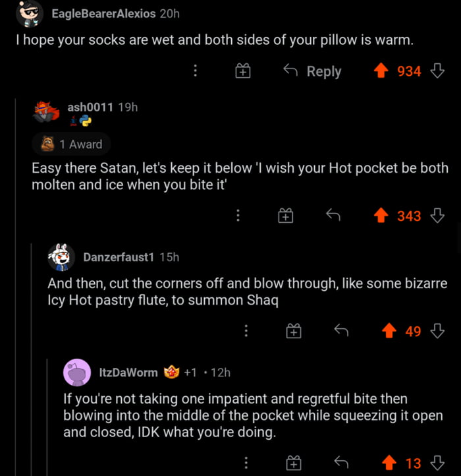Reply to ash0011's comment using arrow icon
Screen dimensions: 461x476
pos(333,215)
